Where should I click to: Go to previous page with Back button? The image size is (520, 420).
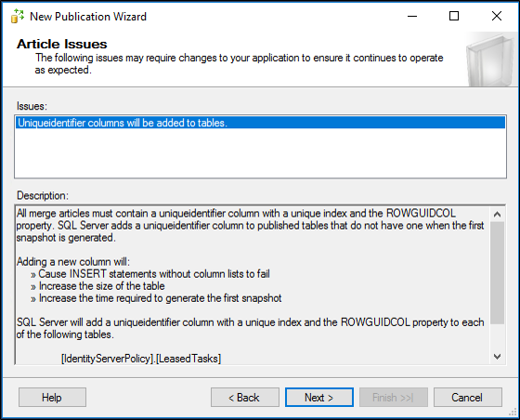[245, 397]
